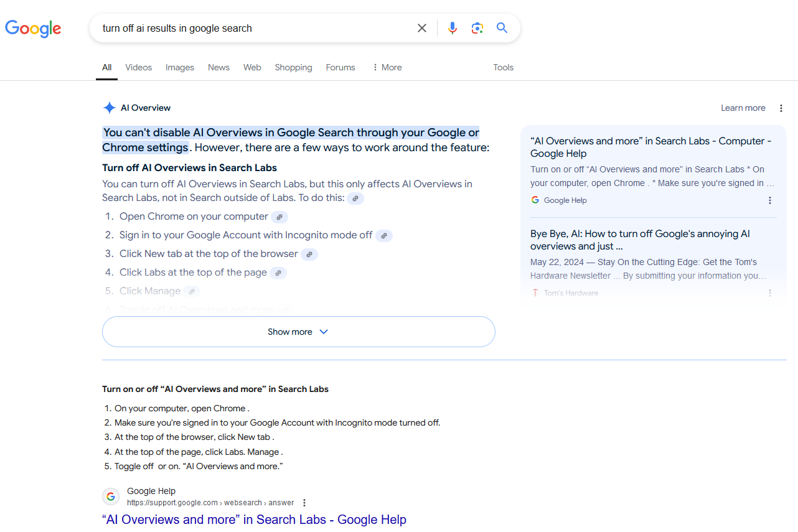Open the More search filters dropdown
The height and width of the screenshot is (532, 798).
(387, 67)
